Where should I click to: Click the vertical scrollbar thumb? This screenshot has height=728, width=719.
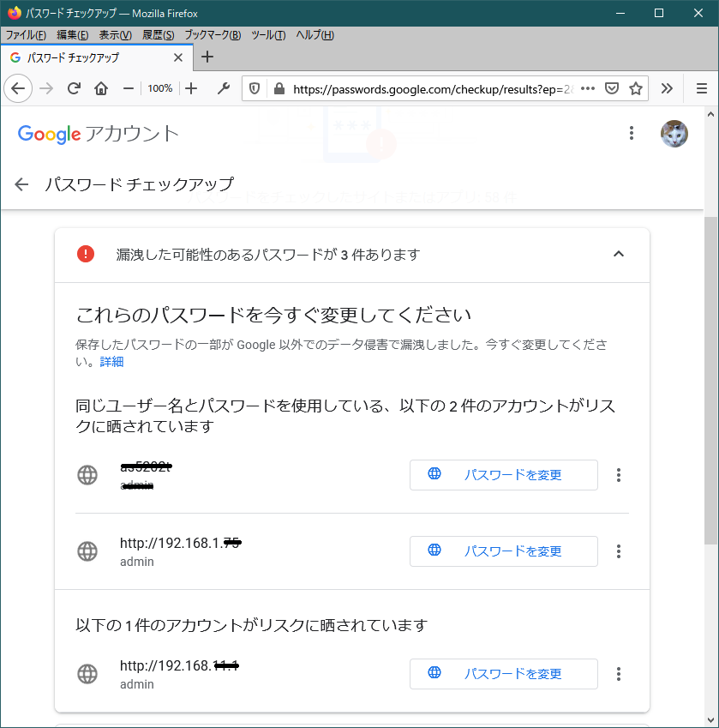710,381
